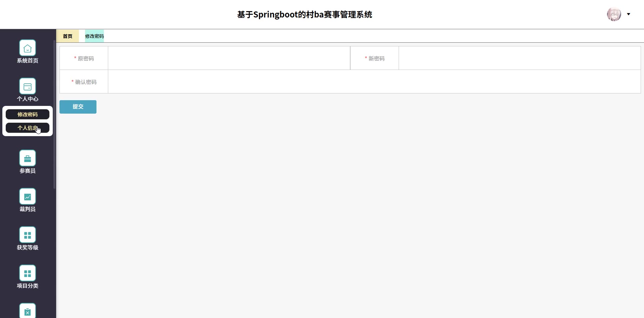Click the 原密码 field label
This screenshot has height=318, width=644.
point(86,58)
